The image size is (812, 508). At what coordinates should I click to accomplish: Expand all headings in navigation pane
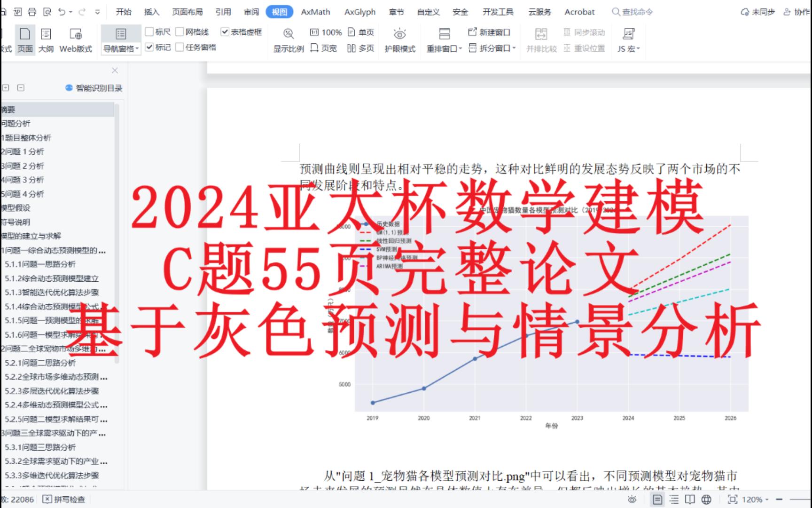[x=6, y=87]
